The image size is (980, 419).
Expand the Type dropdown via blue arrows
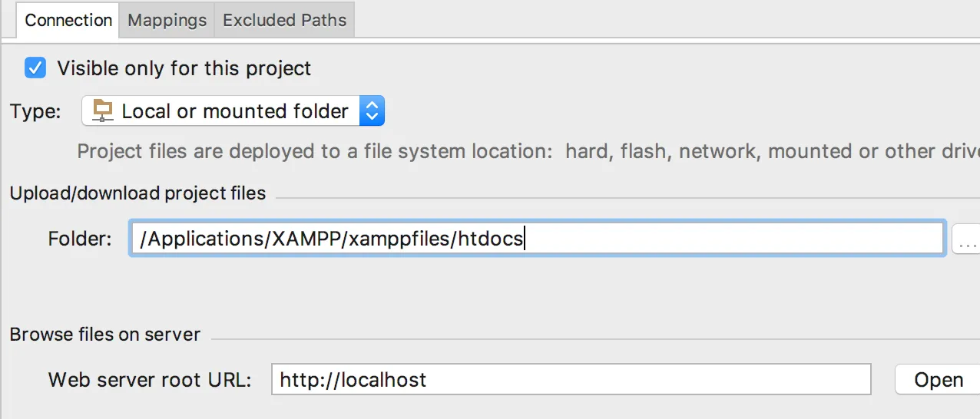(372, 111)
